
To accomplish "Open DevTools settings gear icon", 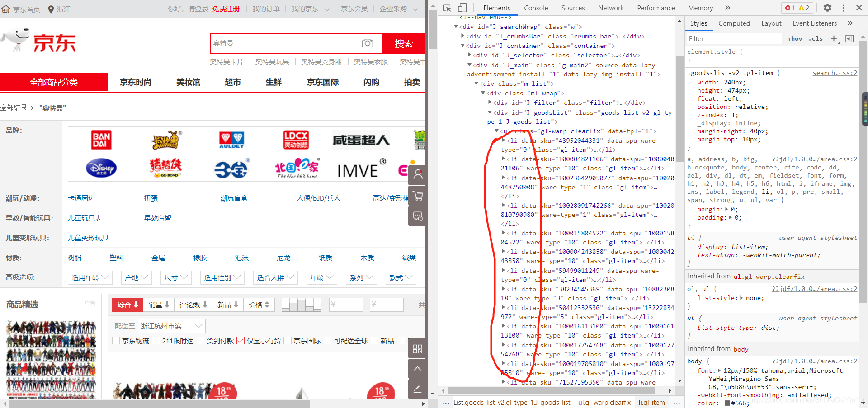I will (827, 8).
